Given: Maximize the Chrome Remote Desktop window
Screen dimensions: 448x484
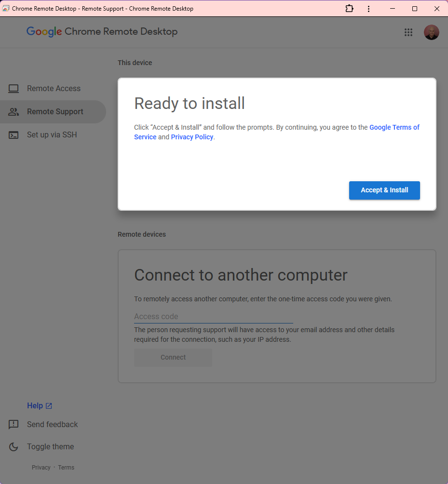Looking at the screenshot, I should (415, 9).
